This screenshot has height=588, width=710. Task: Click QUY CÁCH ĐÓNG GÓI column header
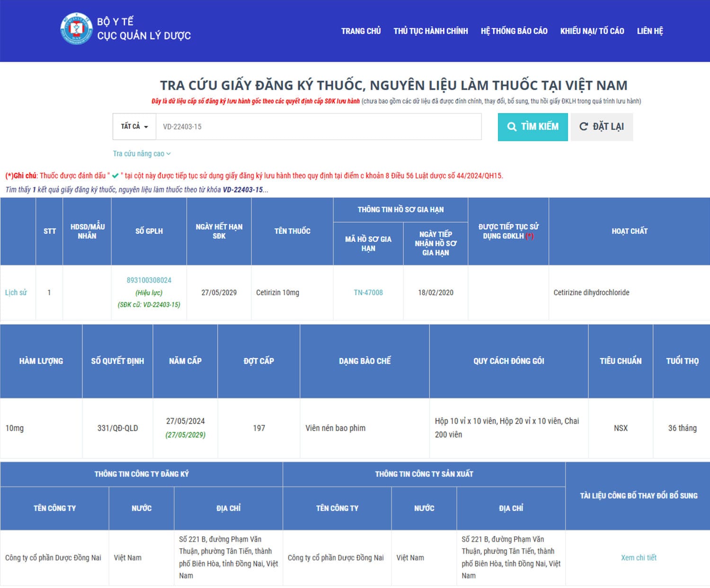pyautogui.click(x=509, y=361)
